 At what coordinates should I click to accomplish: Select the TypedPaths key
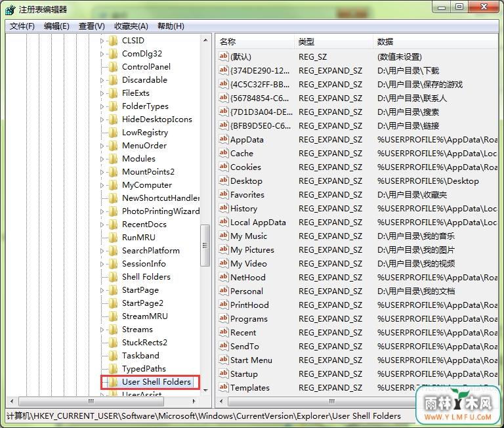(144, 369)
